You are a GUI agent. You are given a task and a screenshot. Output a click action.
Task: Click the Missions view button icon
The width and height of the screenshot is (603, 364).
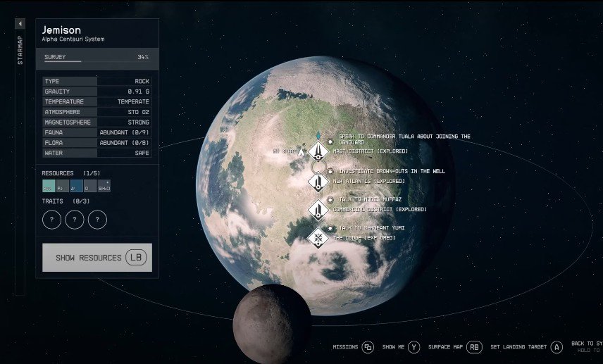point(368,347)
